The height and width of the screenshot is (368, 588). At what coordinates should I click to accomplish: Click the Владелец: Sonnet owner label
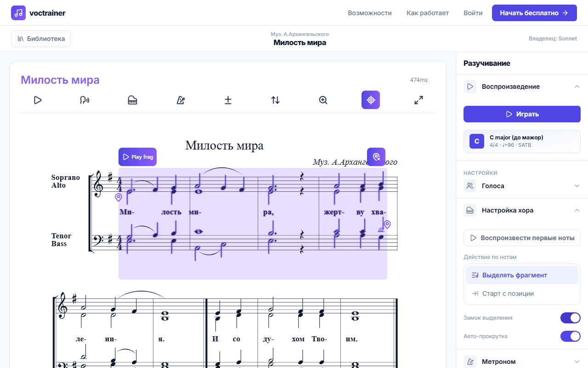coord(553,39)
